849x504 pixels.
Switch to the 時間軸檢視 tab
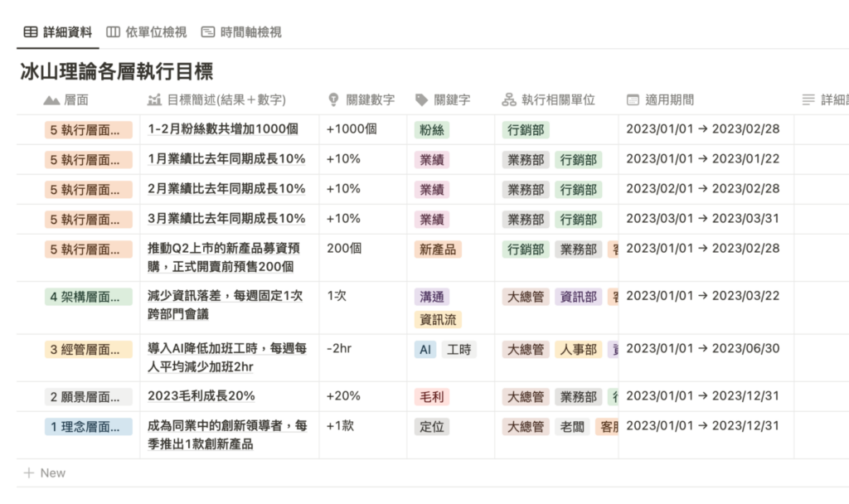[241, 32]
